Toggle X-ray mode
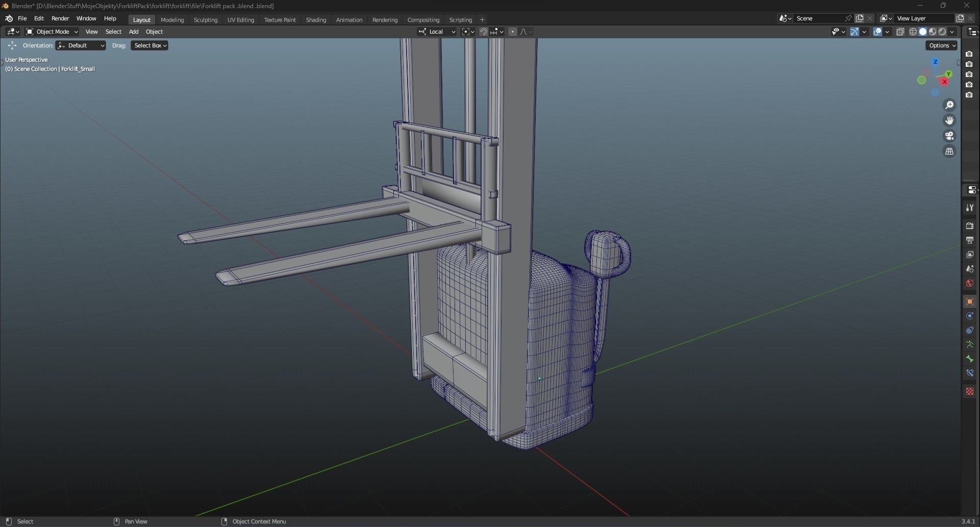Image resolution: width=980 pixels, height=527 pixels. click(900, 32)
